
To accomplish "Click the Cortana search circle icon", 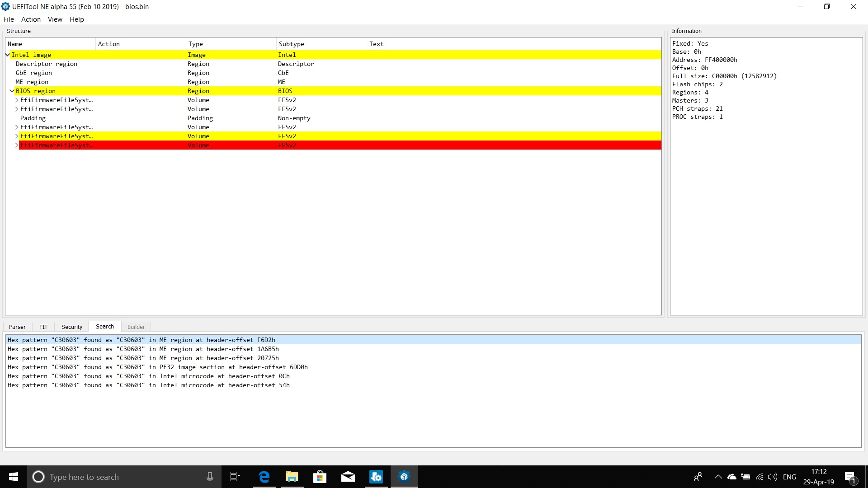I will [x=38, y=477].
